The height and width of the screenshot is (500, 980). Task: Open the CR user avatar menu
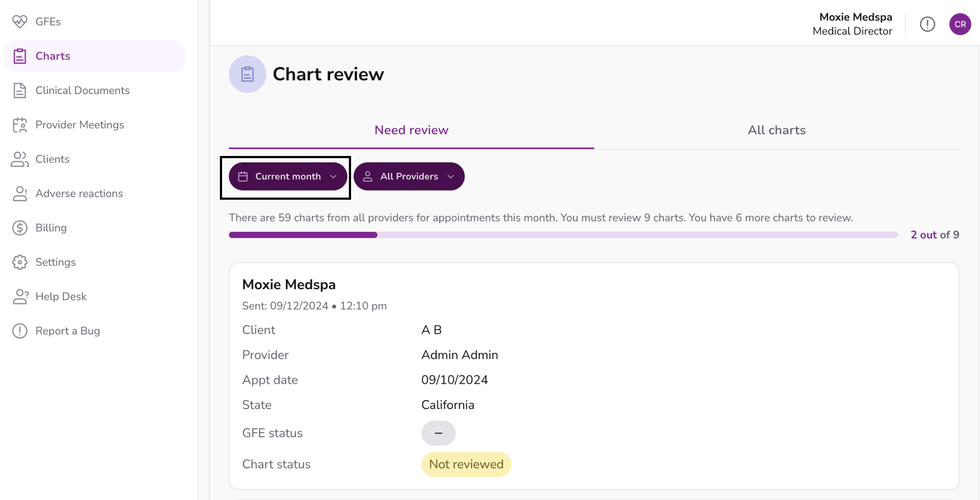pos(960,24)
